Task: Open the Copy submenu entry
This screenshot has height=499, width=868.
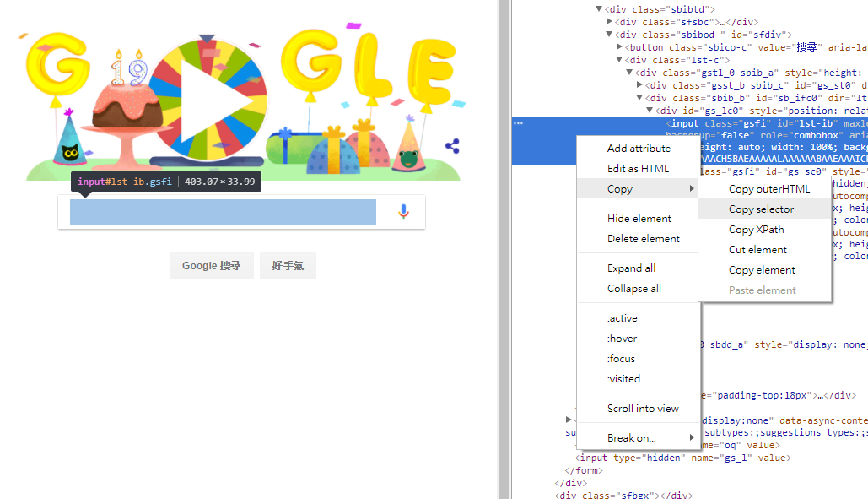Action: [x=639, y=189]
